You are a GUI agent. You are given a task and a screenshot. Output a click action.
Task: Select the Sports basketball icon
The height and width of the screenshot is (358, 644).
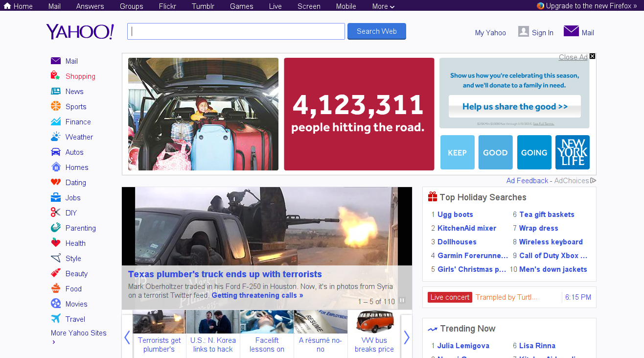click(x=56, y=106)
